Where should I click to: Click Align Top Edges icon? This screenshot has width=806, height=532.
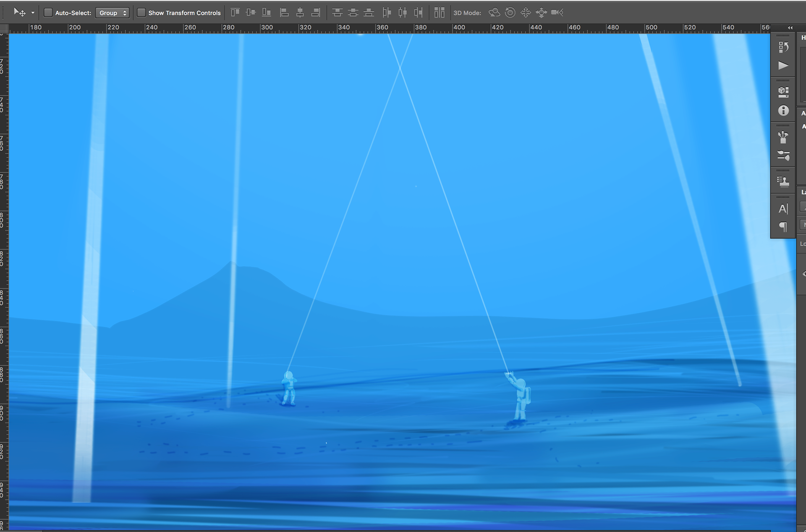point(235,13)
